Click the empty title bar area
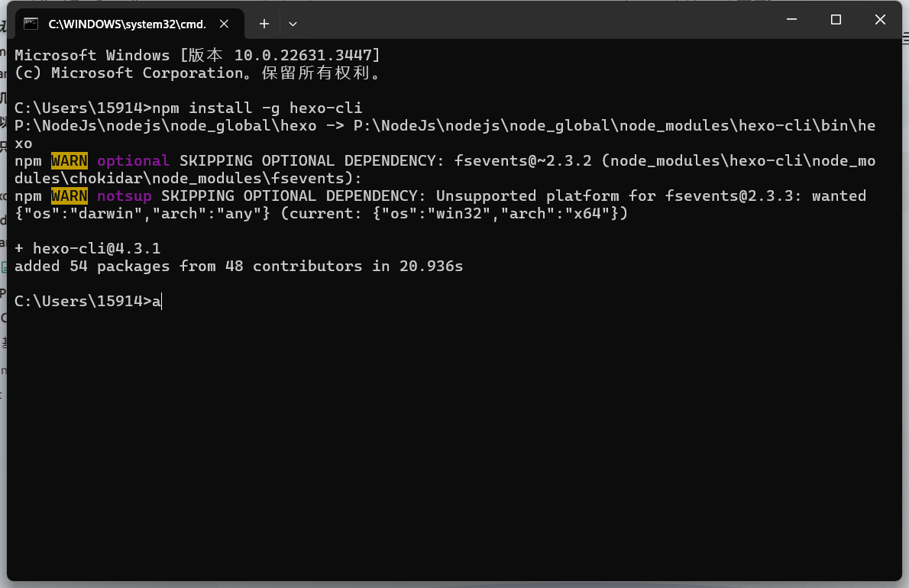Viewport: 909px width, 588px height. pyautogui.click(x=535, y=21)
